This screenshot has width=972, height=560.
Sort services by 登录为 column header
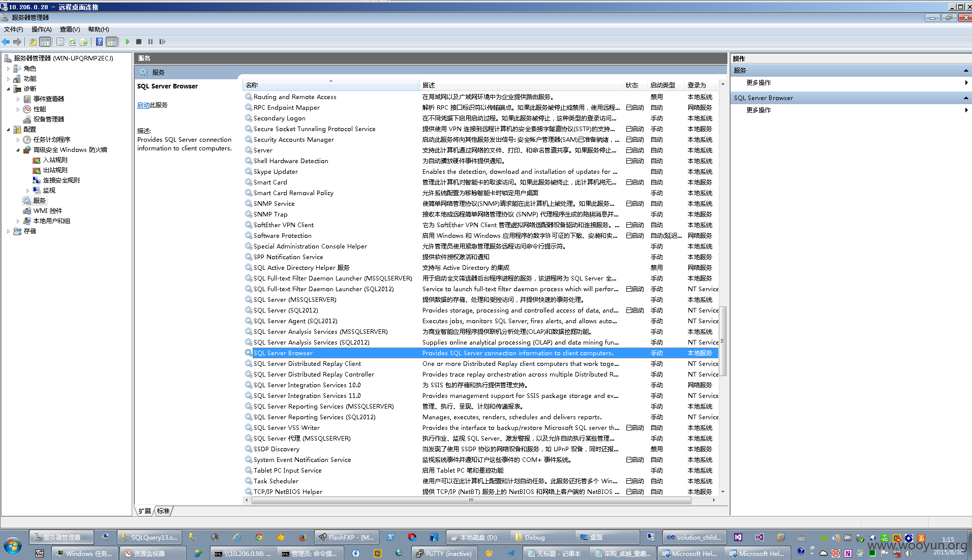point(702,85)
